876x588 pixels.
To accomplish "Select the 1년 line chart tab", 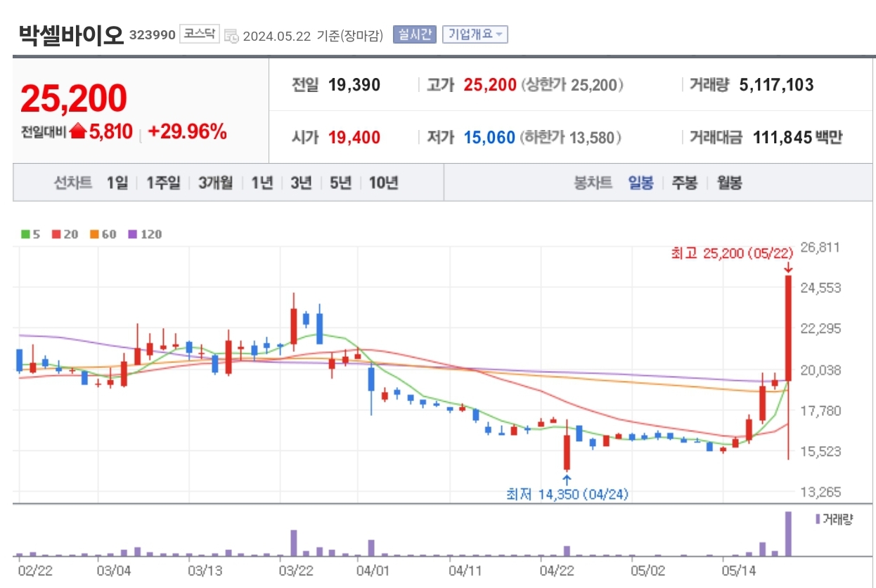I will 262,183.
